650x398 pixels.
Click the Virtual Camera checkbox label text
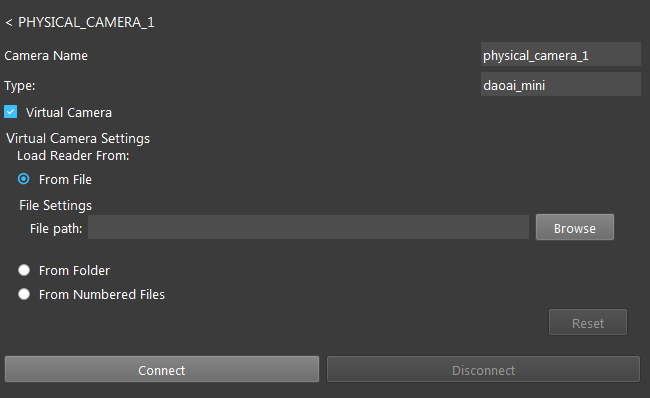click(68, 112)
